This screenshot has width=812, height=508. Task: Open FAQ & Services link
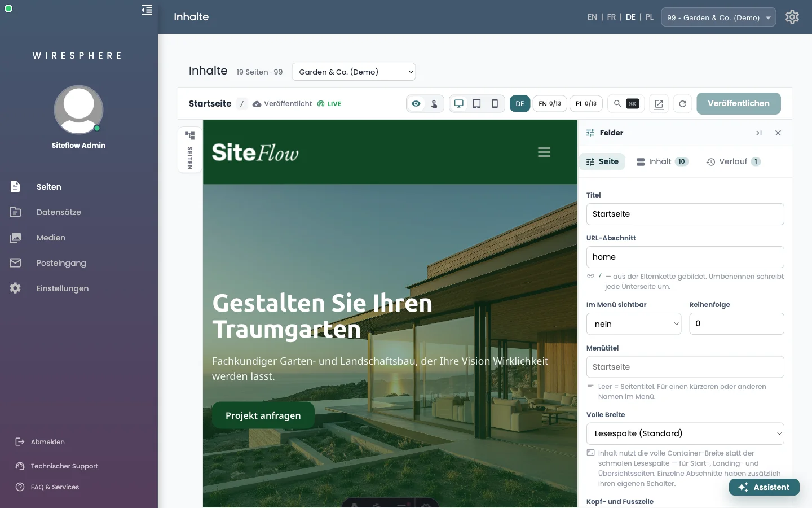click(47, 487)
